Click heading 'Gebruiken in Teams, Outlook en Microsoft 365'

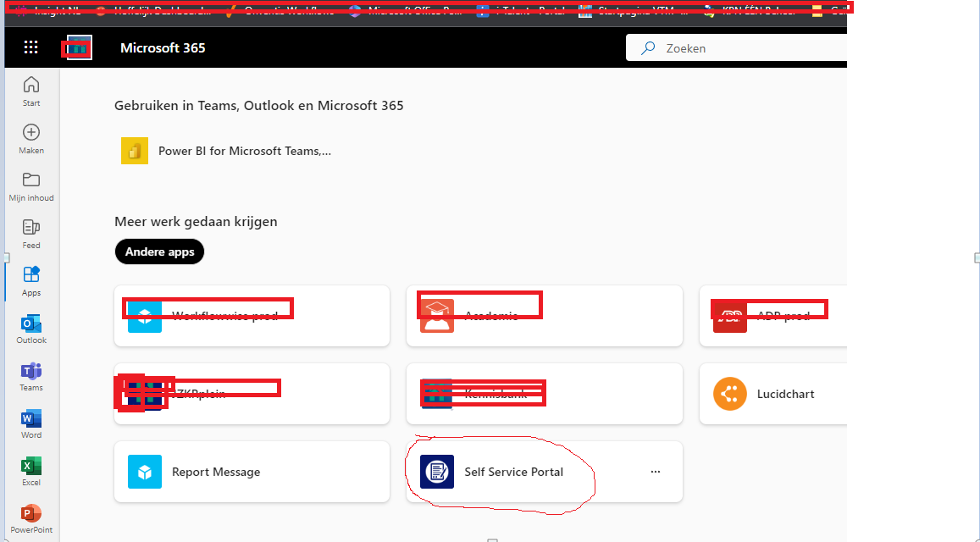tap(258, 106)
